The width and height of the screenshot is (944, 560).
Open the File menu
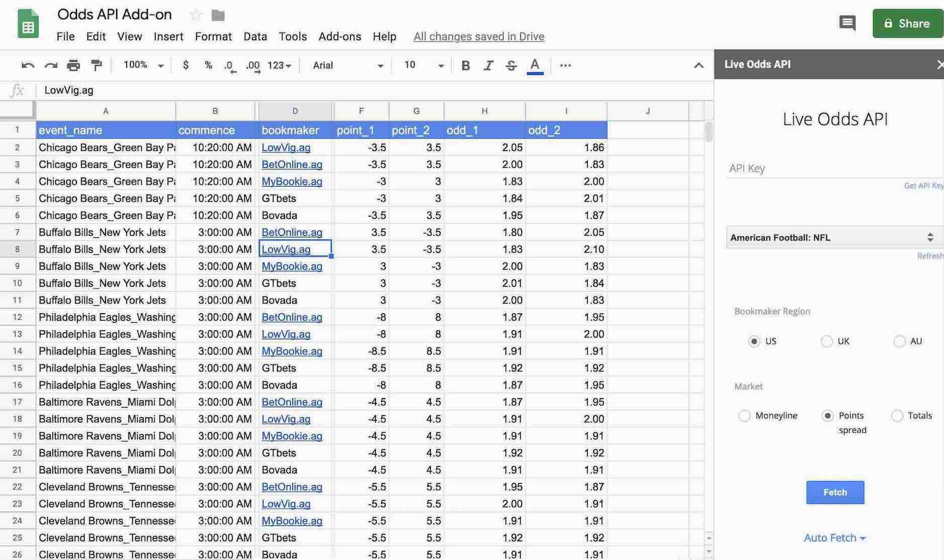(x=65, y=37)
